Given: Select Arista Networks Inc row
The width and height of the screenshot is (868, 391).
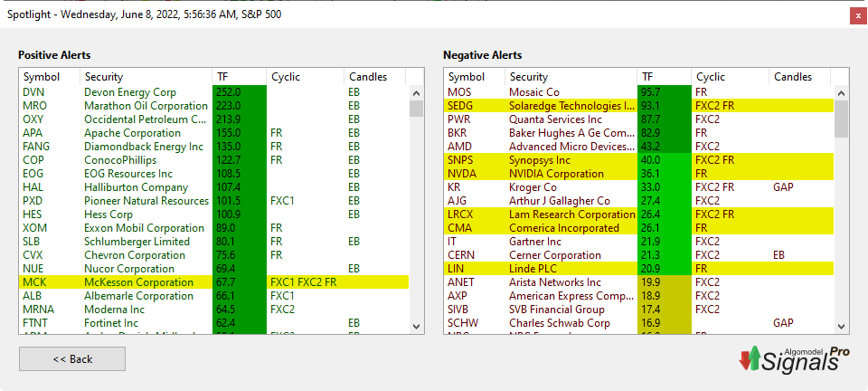Looking at the screenshot, I should click(x=639, y=281).
